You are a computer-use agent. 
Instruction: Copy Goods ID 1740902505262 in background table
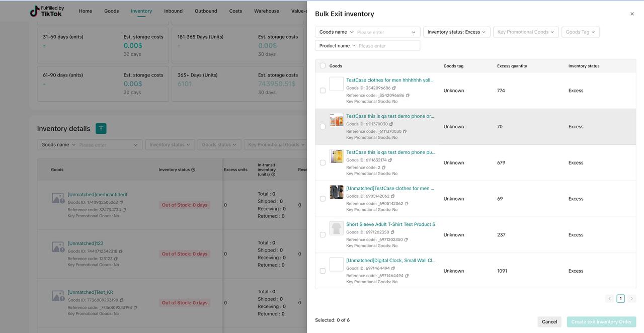tap(121, 203)
